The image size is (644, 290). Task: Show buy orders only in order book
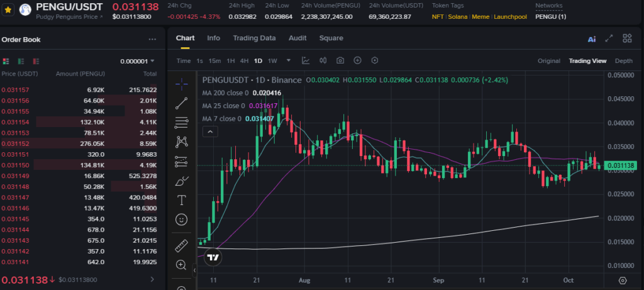(x=19, y=62)
